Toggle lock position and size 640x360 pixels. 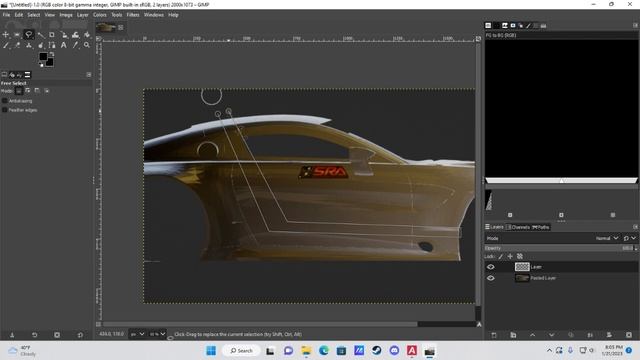point(510,256)
